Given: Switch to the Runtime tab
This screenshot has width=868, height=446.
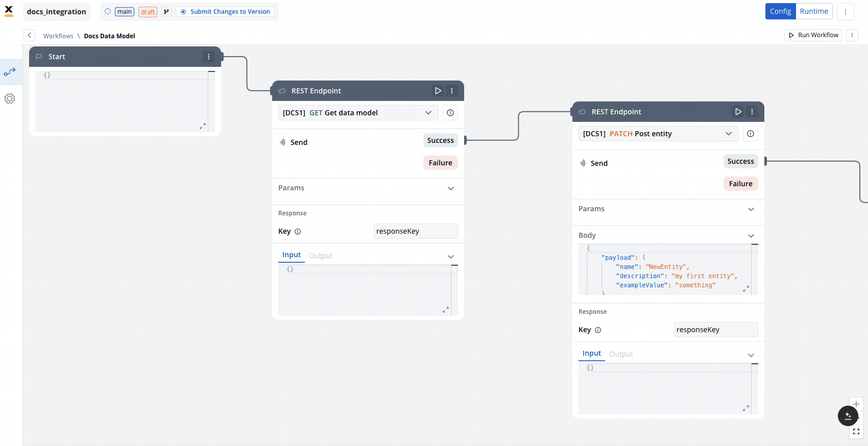Looking at the screenshot, I should 814,11.
